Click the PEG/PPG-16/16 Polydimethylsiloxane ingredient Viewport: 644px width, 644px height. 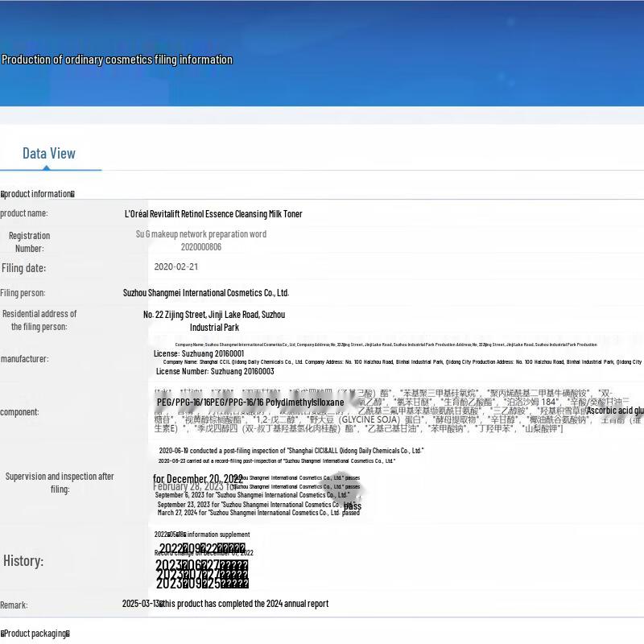click(250, 402)
